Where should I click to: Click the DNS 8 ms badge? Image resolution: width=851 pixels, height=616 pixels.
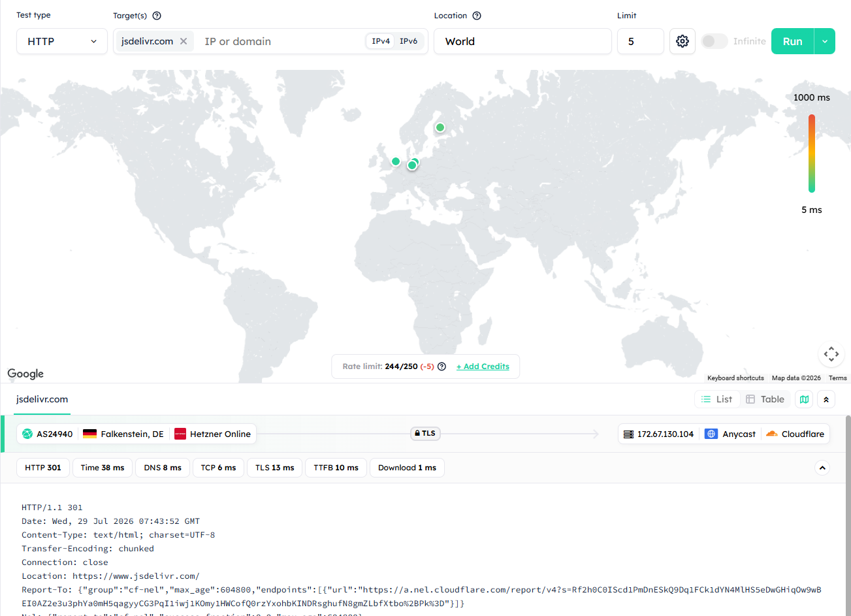coord(163,468)
